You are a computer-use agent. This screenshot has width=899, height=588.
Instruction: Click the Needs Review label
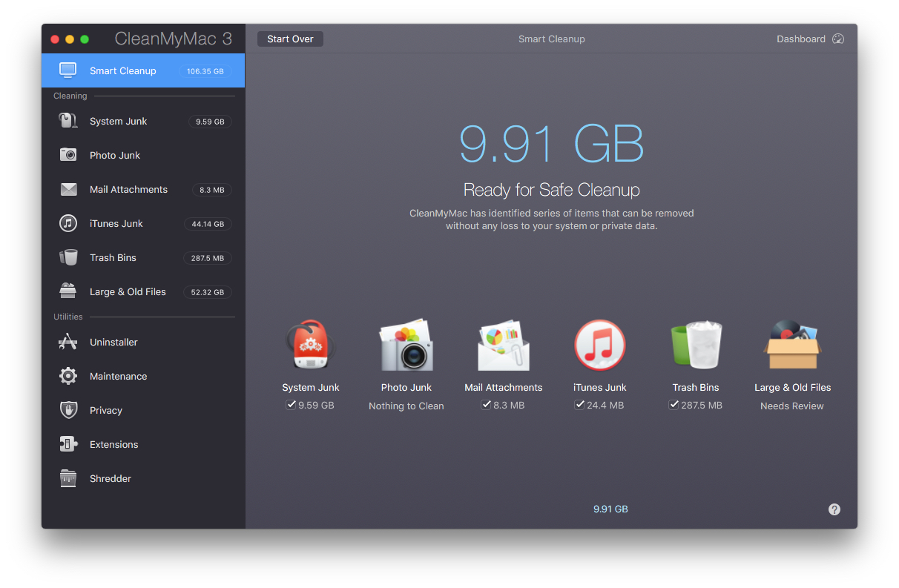point(792,406)
